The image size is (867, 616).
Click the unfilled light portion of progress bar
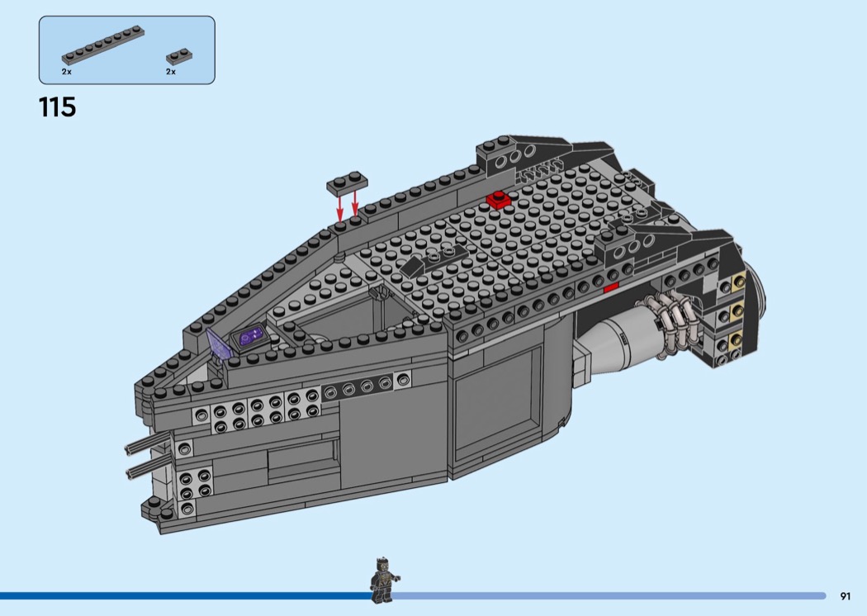611,595
